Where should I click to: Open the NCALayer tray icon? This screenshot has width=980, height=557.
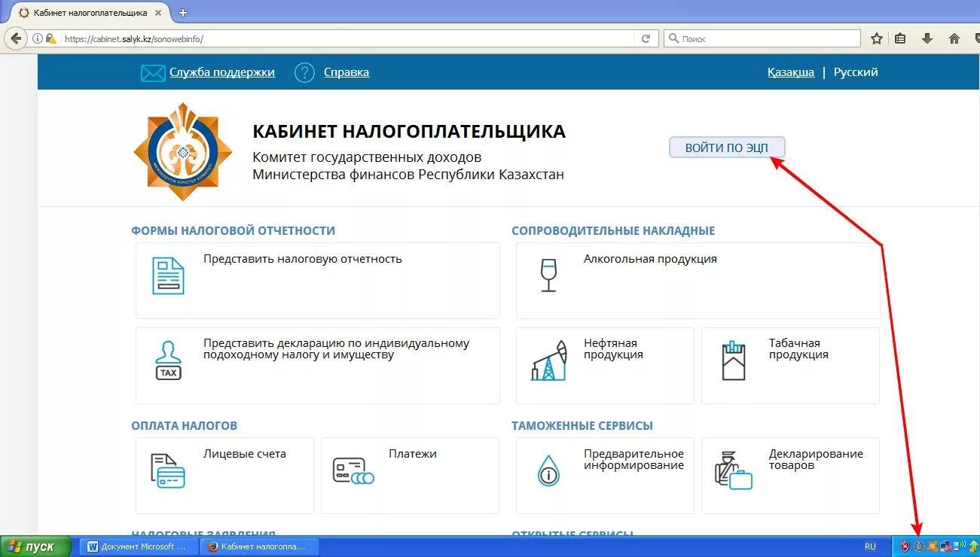pyautogui.click(x=917, y=546)
